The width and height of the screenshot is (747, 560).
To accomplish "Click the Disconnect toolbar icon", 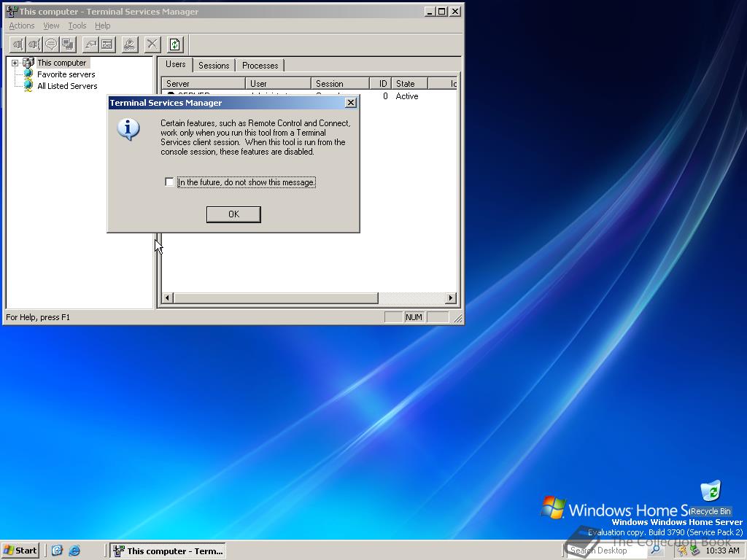I will (34, 44).
